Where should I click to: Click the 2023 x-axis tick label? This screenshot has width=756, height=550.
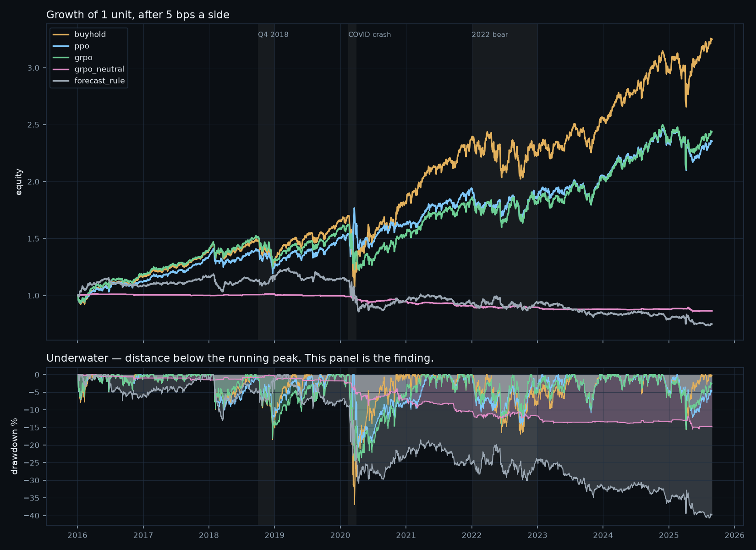[537, 535]
